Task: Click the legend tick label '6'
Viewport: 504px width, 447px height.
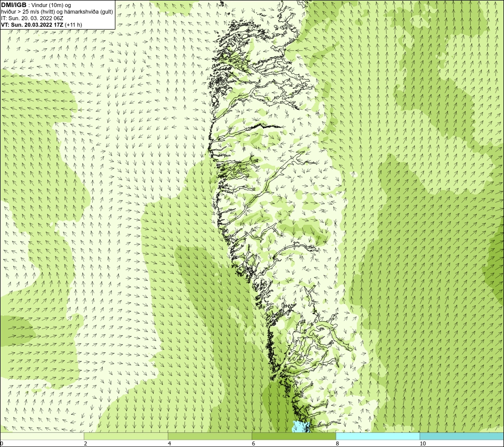Action: coord(254,443)
